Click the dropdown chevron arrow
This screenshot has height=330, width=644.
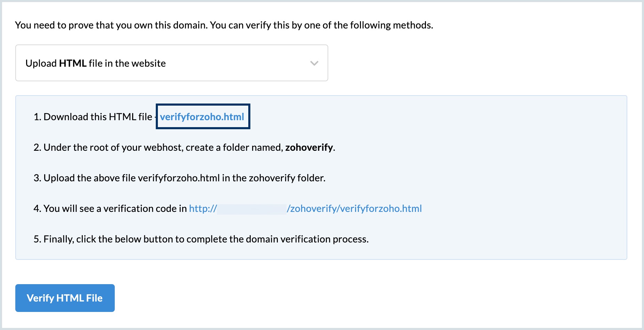tap(314, 63)
